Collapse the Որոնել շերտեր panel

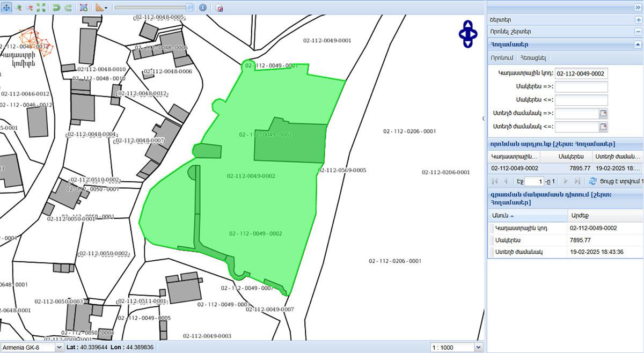pos(638,32)
